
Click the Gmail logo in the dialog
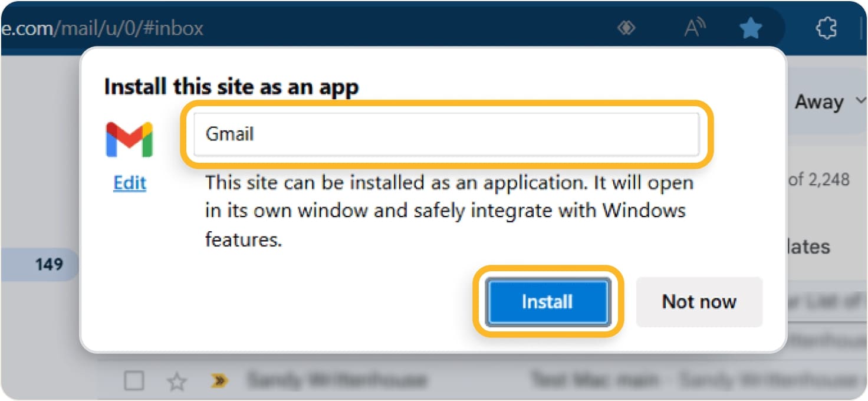[129, 139]
